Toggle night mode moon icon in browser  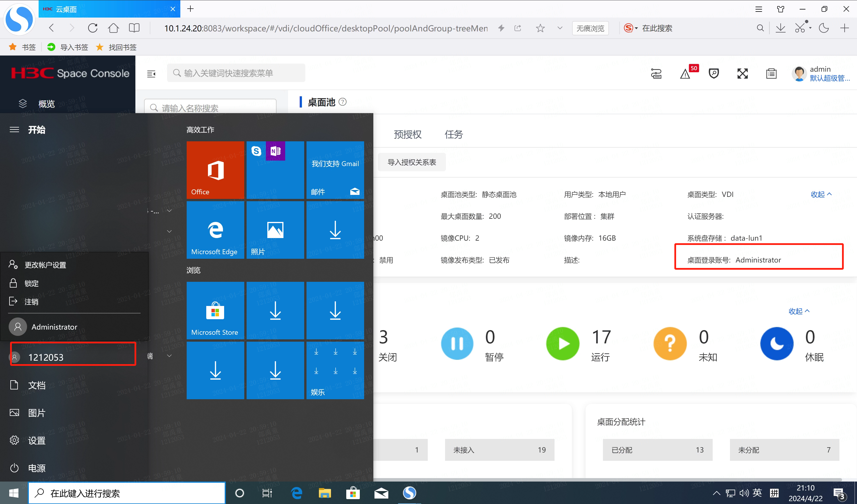coord(824,28)
